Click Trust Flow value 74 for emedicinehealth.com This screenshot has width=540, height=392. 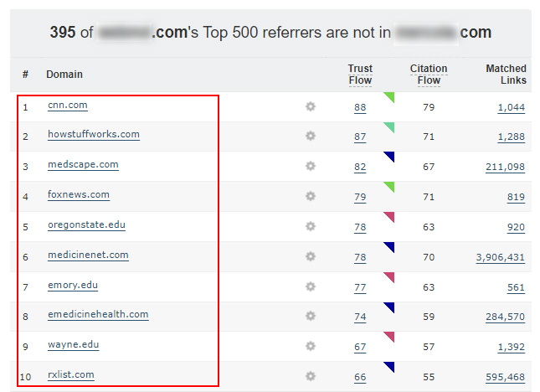click(x=360, y=317)
